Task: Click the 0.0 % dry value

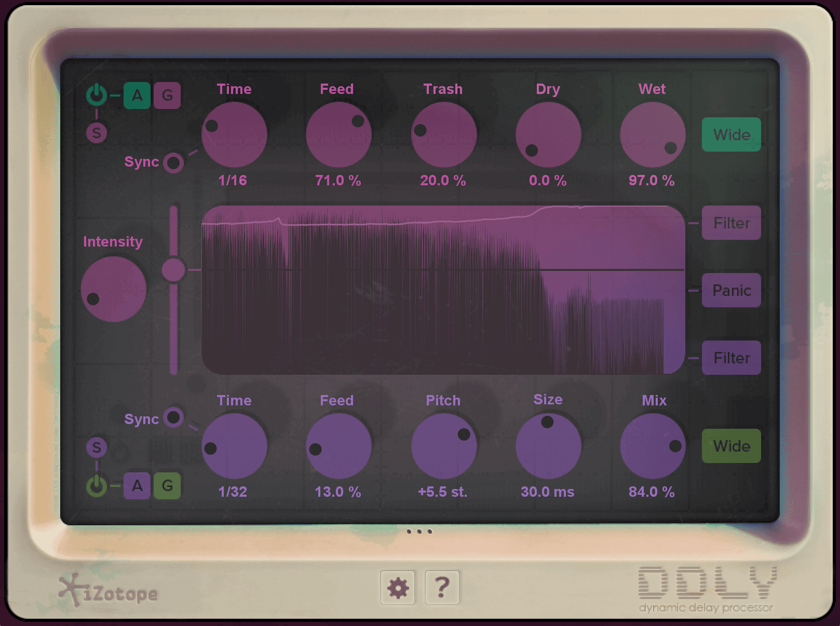Action: point(548,181)
